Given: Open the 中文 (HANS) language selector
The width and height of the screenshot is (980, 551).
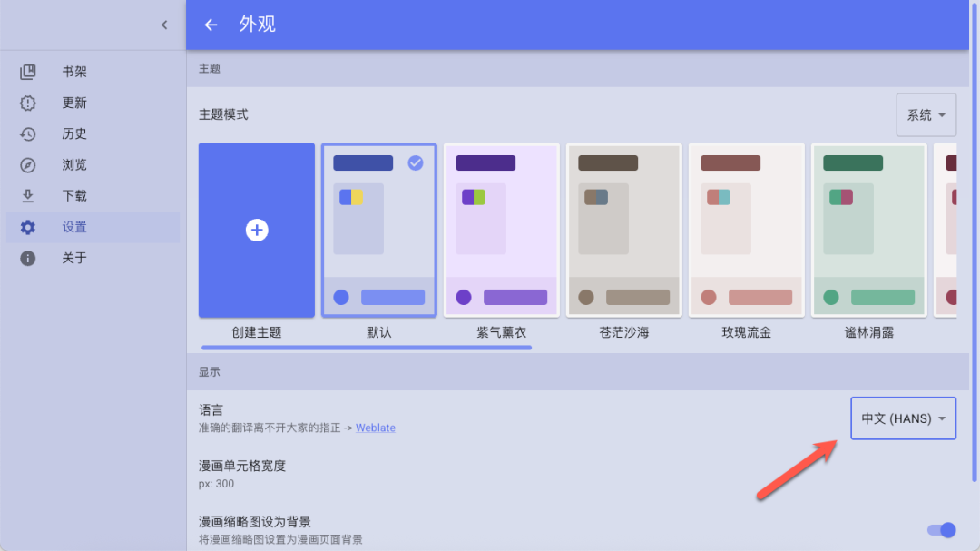Looking at the screenshot, I should (x=903, y=418).
